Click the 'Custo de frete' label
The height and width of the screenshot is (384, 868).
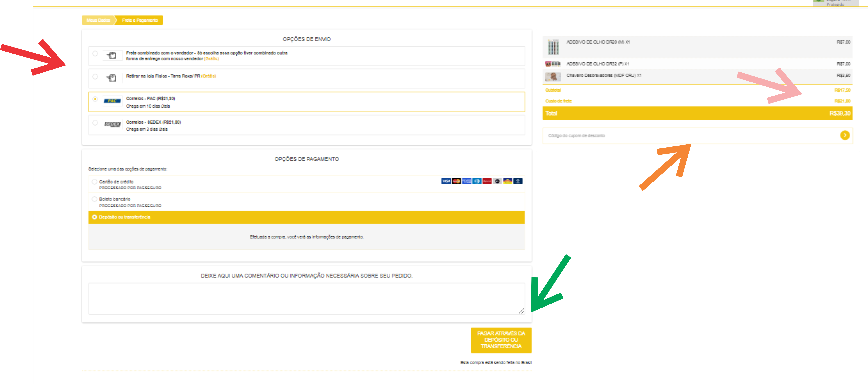[x=558, y=101]
